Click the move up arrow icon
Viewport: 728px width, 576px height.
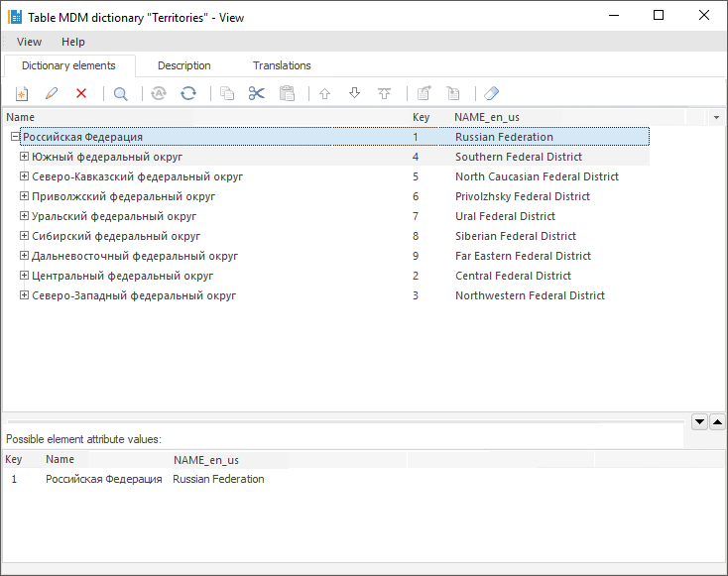324,94
